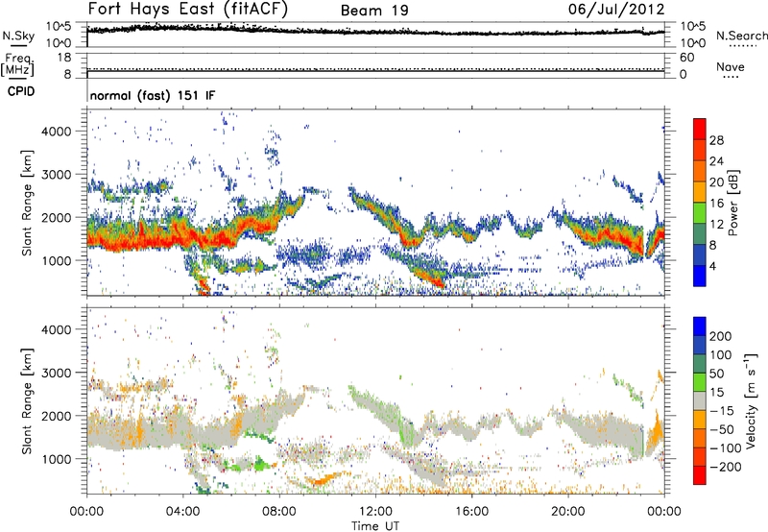Screen dimensions: 768x532
Task: Pick the gray segment of Velocity colorbar
Action: tap(700, 401)
